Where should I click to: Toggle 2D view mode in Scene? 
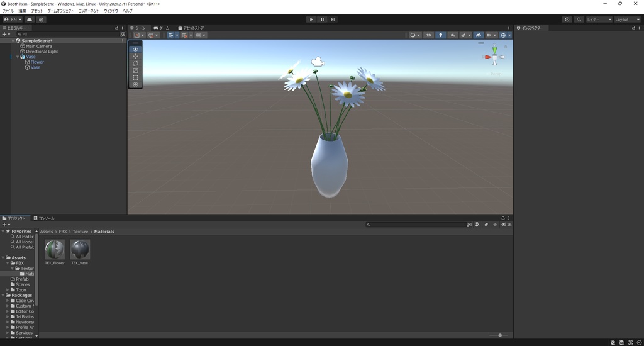[x=428, y=35]
